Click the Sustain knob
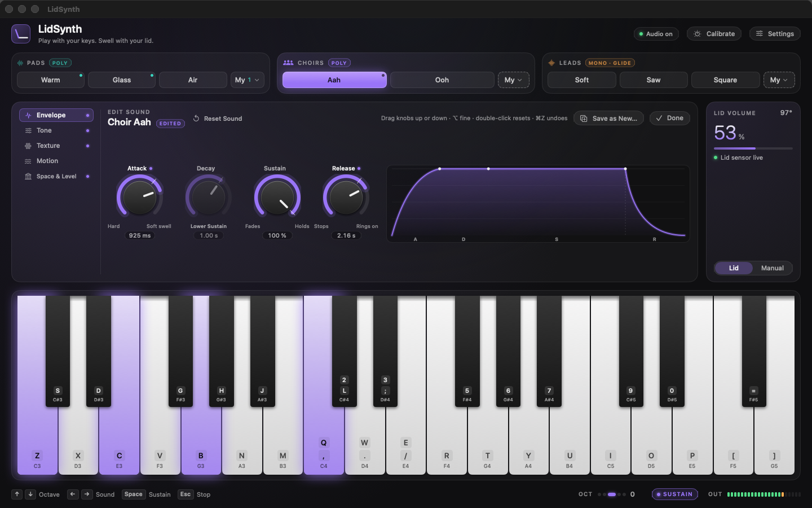812x508 pixels. coord(277,198)
